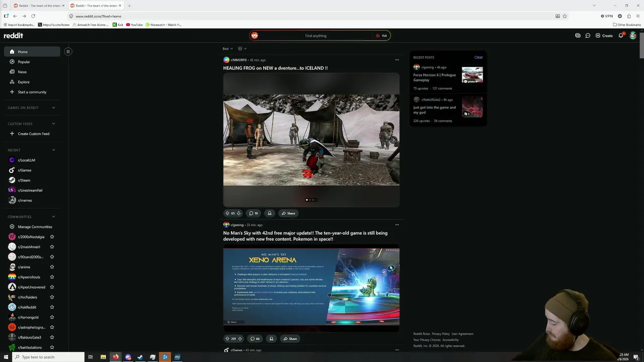Open comments on HEALING FROG post
The image size is (644, 362).
(254, 213)
